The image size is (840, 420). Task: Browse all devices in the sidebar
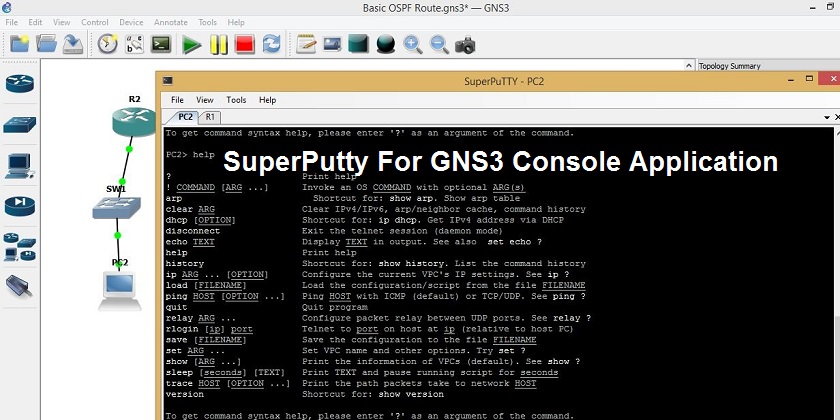(x=20, y=247)
